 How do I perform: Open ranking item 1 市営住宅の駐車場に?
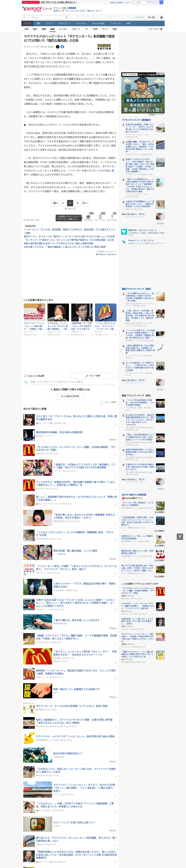140,128
